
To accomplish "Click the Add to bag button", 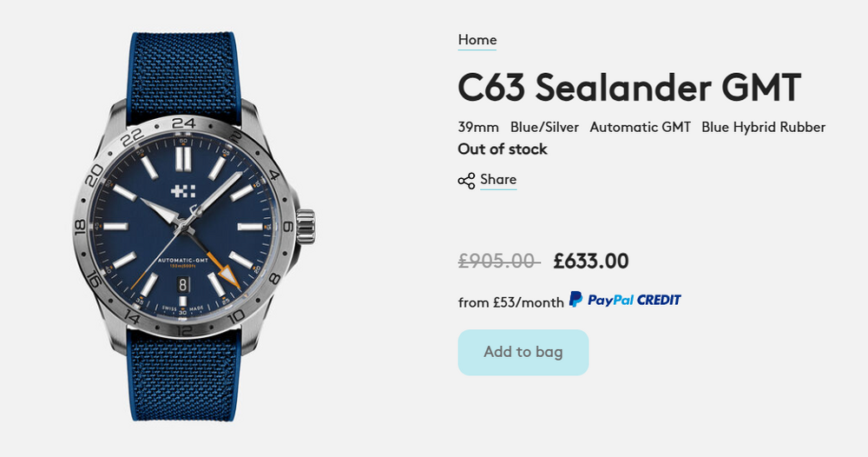I will pos(523,352).
